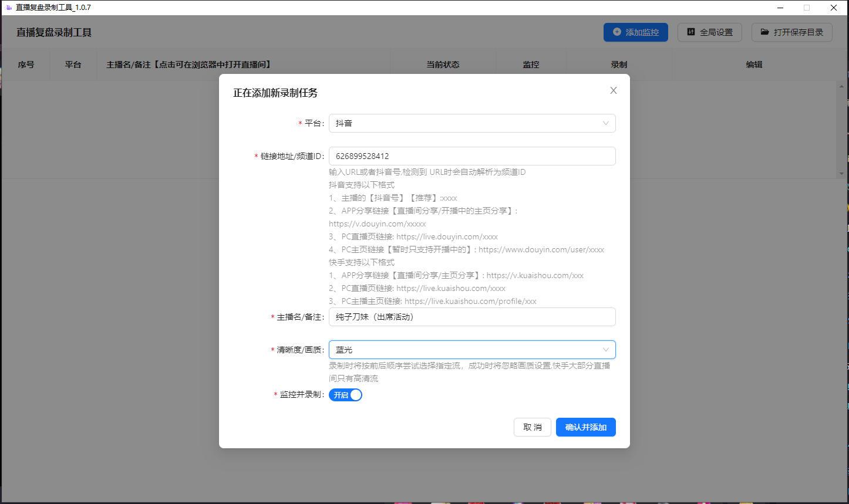Maximize the application window

click(807, 8)
